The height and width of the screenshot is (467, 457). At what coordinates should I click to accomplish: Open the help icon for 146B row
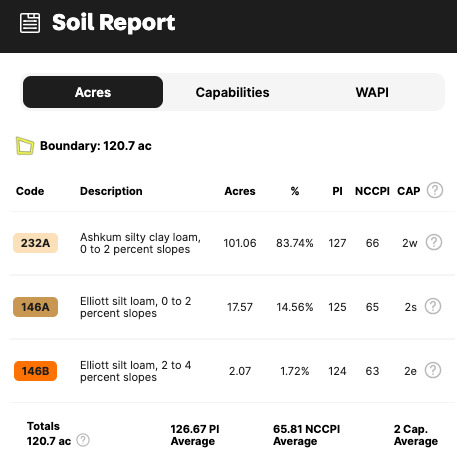[x=433, y=370]
